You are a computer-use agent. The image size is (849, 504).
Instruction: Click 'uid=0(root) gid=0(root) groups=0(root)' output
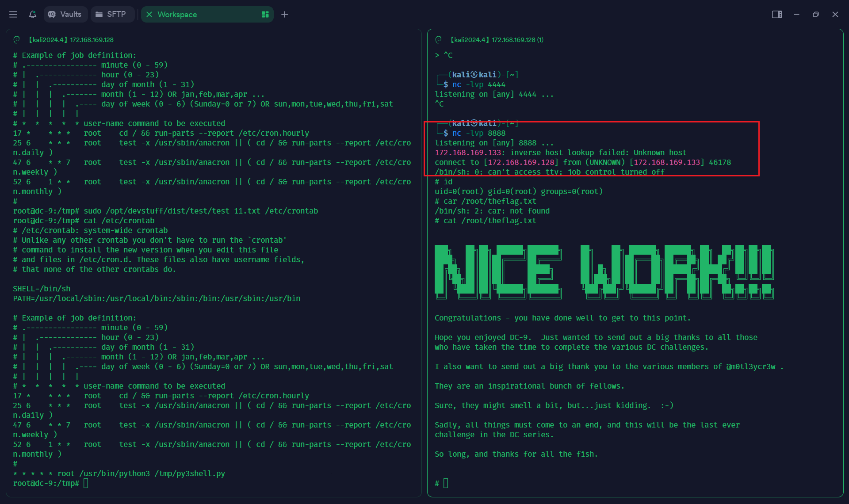tap(519, 191)
